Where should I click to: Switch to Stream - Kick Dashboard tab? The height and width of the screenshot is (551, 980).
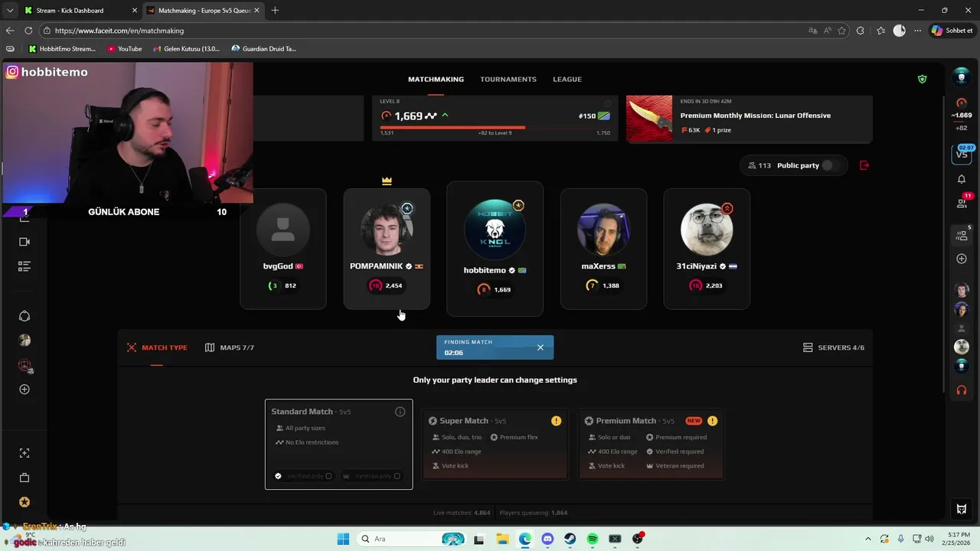(x=80, y=11)
